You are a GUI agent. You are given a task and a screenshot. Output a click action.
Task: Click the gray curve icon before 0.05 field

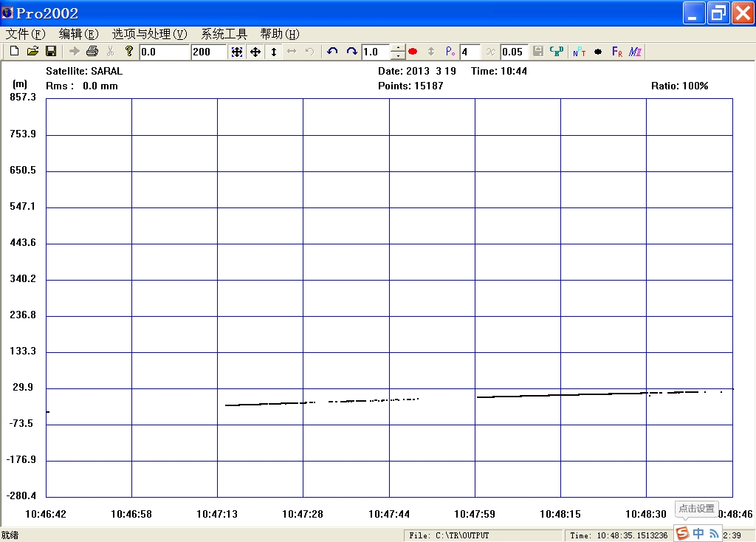coord(490,51)
